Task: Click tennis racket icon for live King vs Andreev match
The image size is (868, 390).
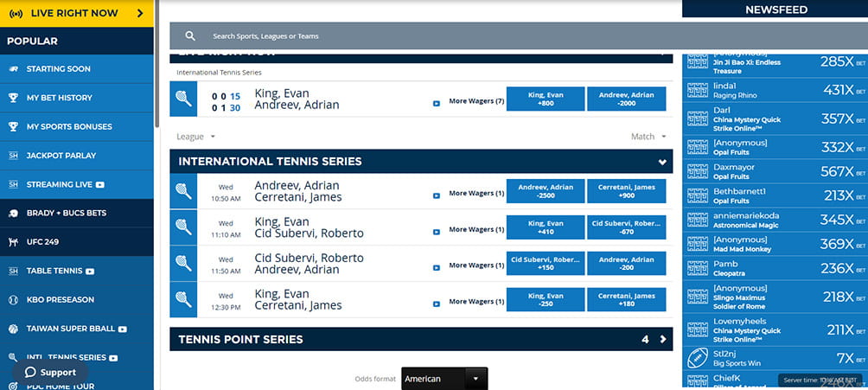Action: pyautogui.click(x=183, y=99)
